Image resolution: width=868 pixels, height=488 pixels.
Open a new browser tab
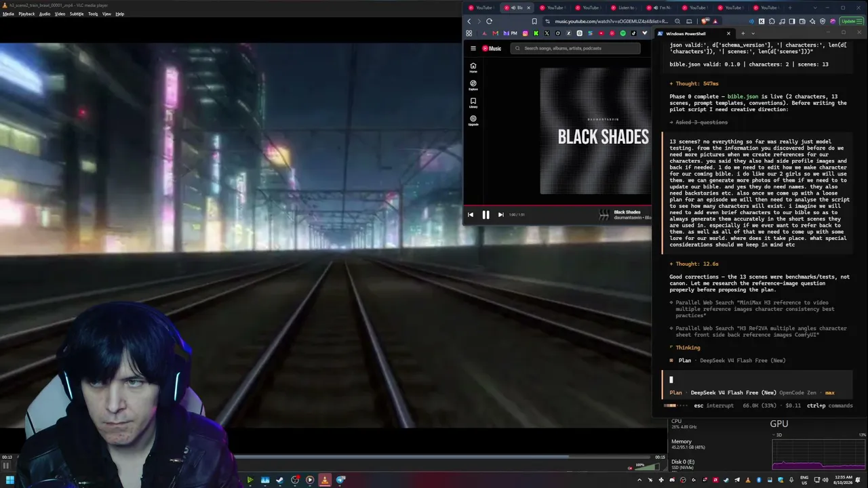tap(790, 8)
